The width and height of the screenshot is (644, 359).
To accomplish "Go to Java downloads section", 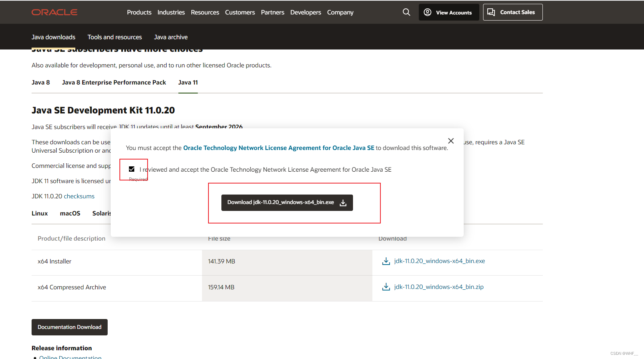I will click(54, 37).
